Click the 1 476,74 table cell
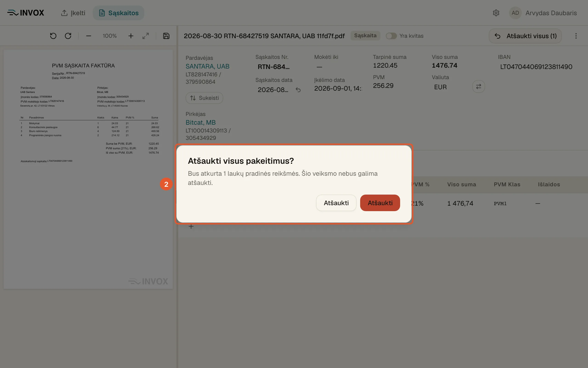The width and height of the screenshot is (588, 368). tap(460, 204)
